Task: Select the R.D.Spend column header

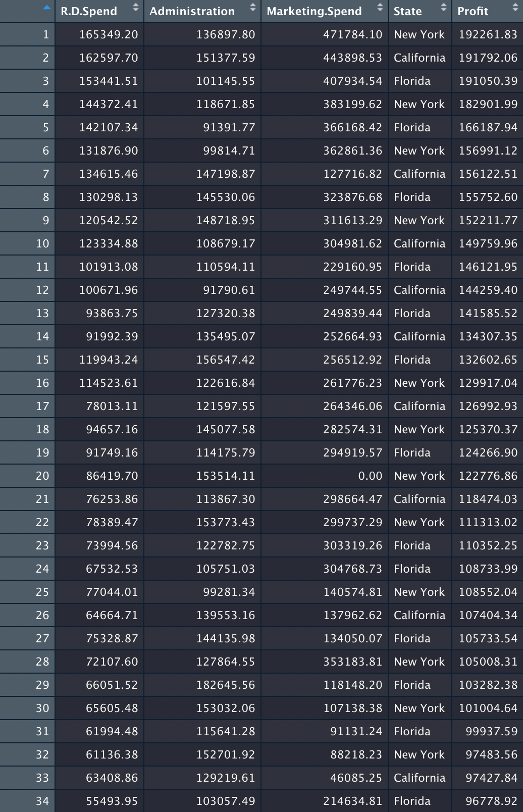Action: coord(99,11)
